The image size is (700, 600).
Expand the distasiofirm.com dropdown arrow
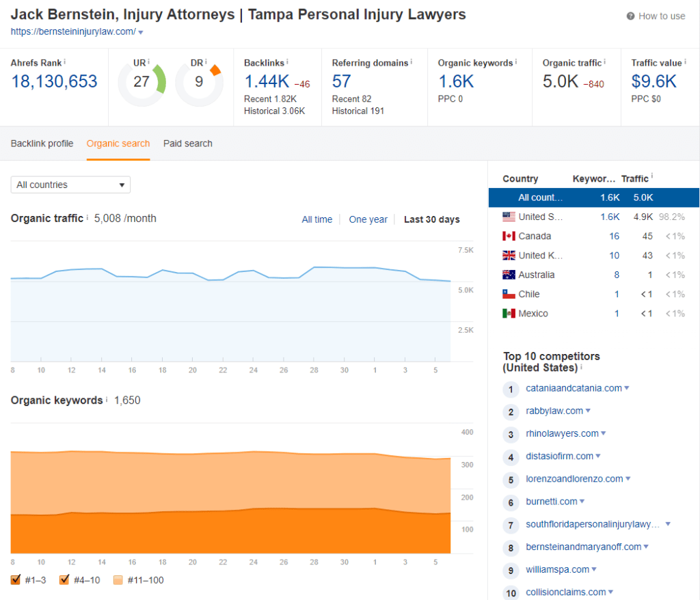pos(598,456)
